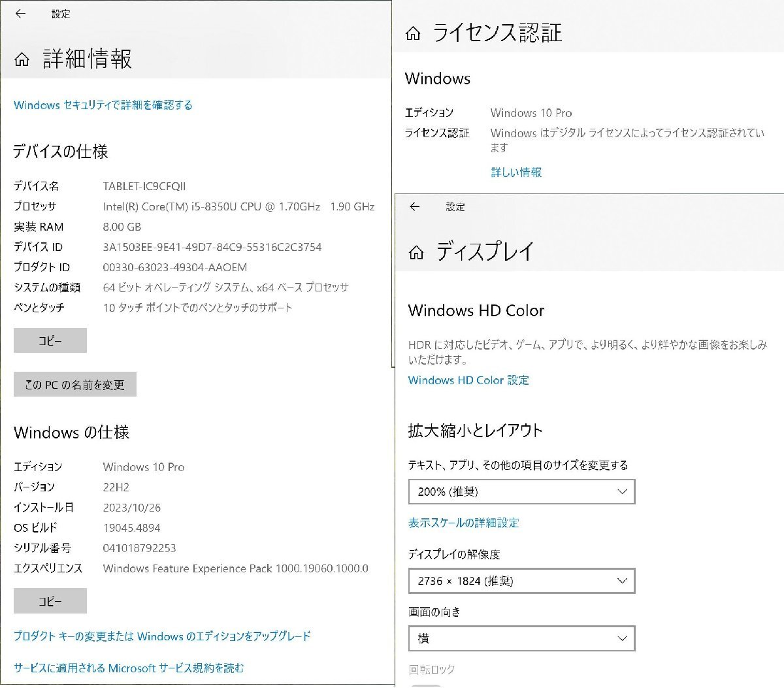Open Microsoft サービス規約を読む link
The image size is (784, 688).
click(x=129, y=668)
